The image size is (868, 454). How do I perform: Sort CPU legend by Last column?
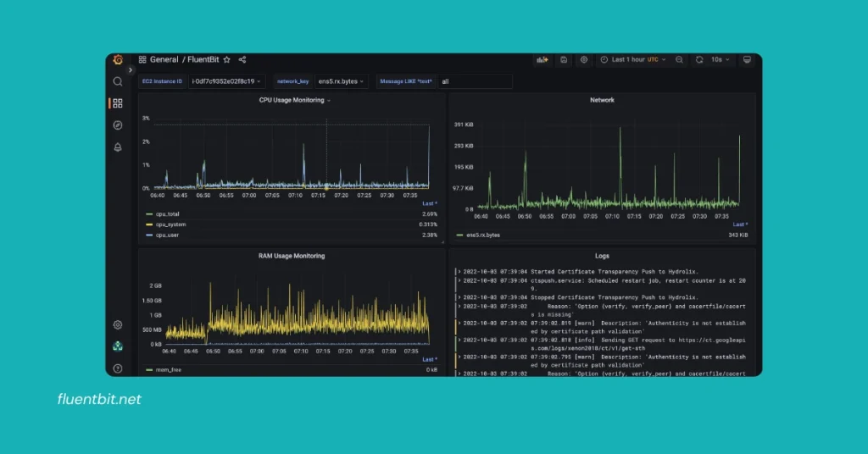[x=430, y=203]
